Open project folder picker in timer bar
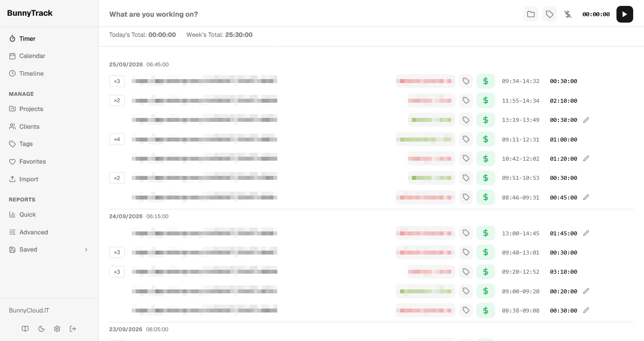The width and height of the screenshot is (644, 341). (531, 14)
